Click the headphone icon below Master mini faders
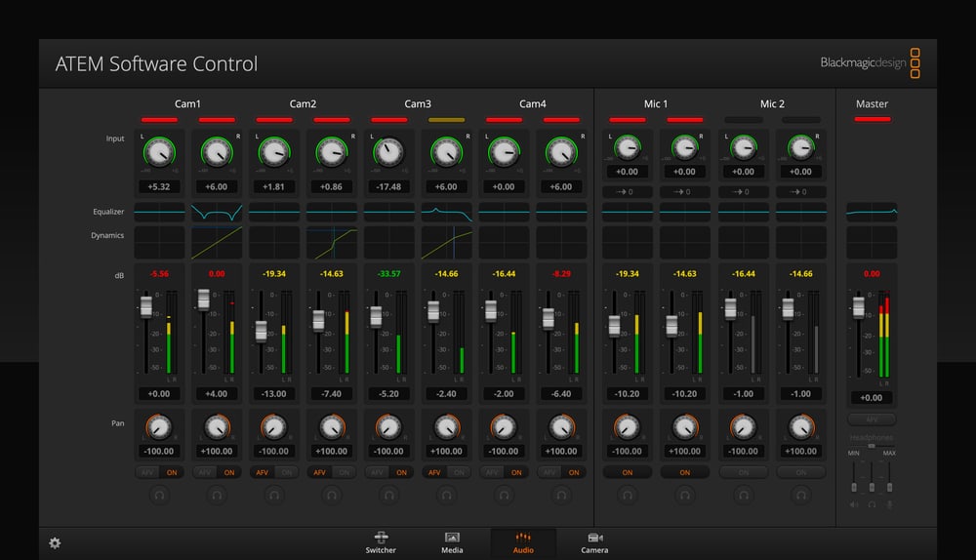Viewport: 976px width, 560px height. click(x=872, y=504)
